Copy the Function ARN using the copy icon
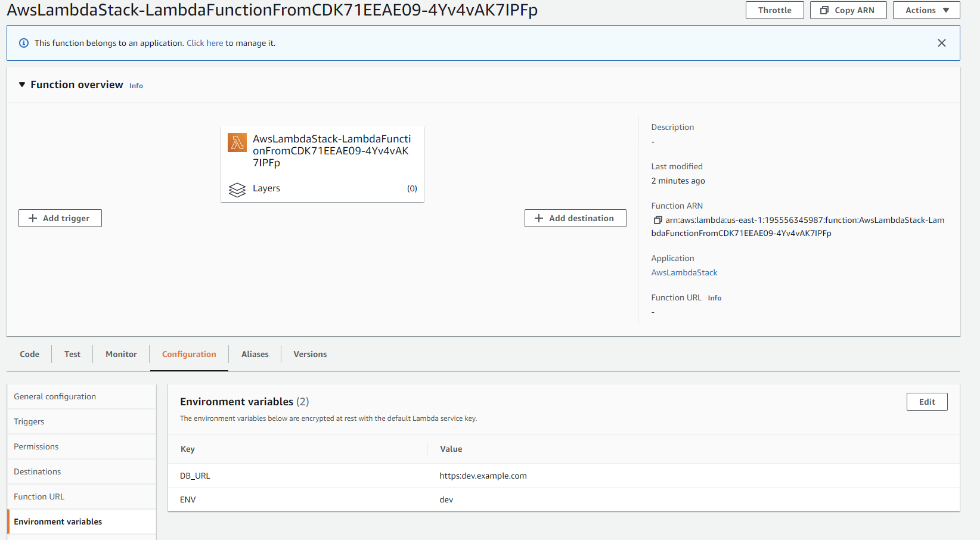The image size is (980, 540). tap(658, 220)
